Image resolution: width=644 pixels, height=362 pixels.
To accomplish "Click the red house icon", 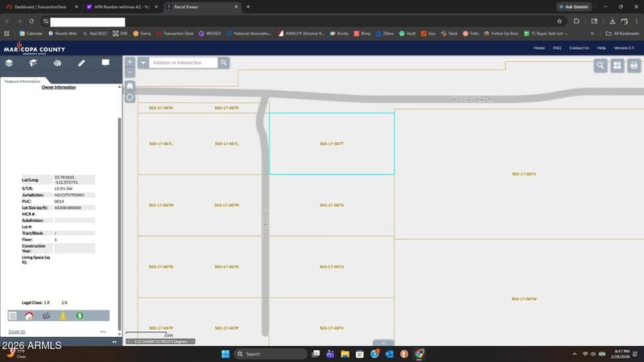I will point(29,316).
